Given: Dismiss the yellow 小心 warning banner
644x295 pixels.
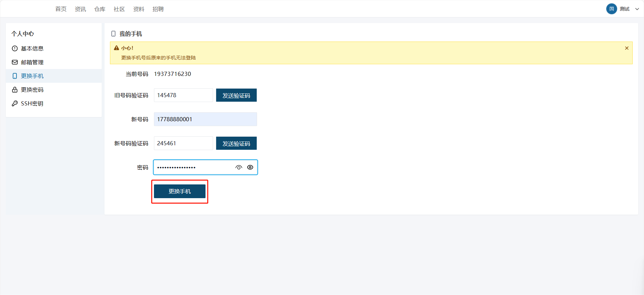Looking at the screenshot, I should click(626, 48).
